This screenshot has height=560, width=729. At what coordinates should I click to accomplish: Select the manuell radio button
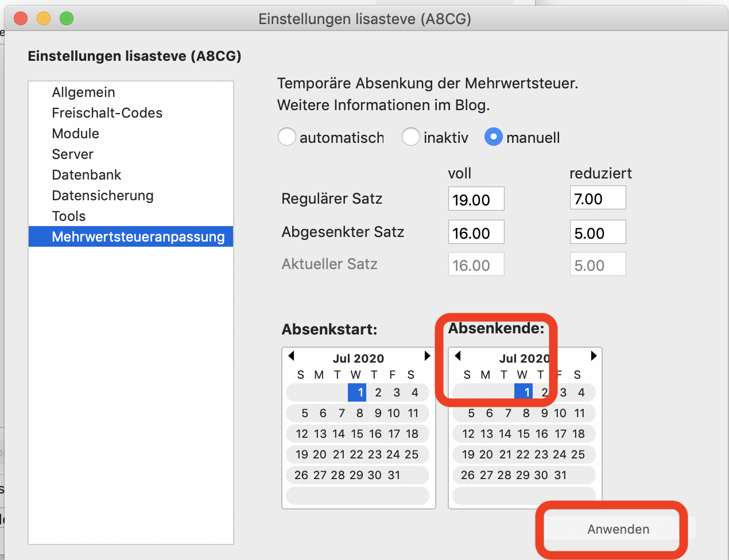pyautogui.click(x=494, y=137)
